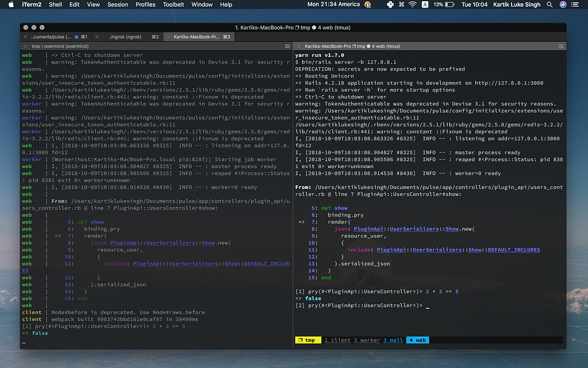Open the Help menu
The height and width of the screenshot is (368, 588).
pyautogui.click(x=226, y=5)
